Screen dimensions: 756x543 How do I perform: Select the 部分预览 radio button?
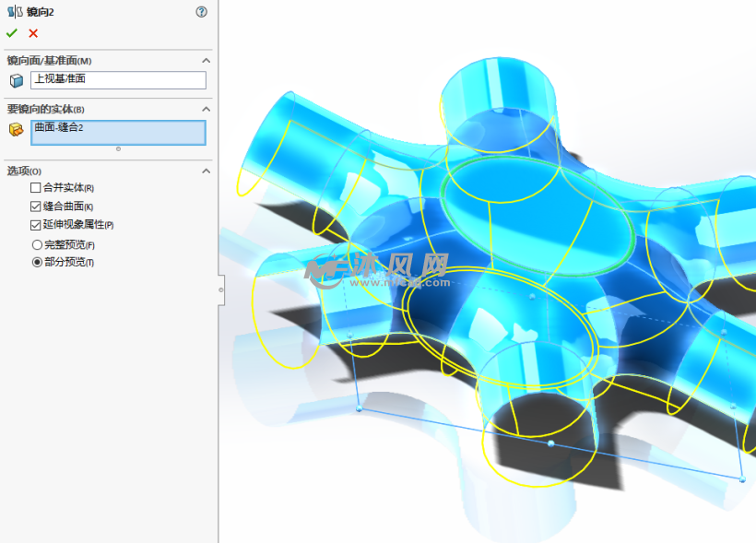click(37, 263)
